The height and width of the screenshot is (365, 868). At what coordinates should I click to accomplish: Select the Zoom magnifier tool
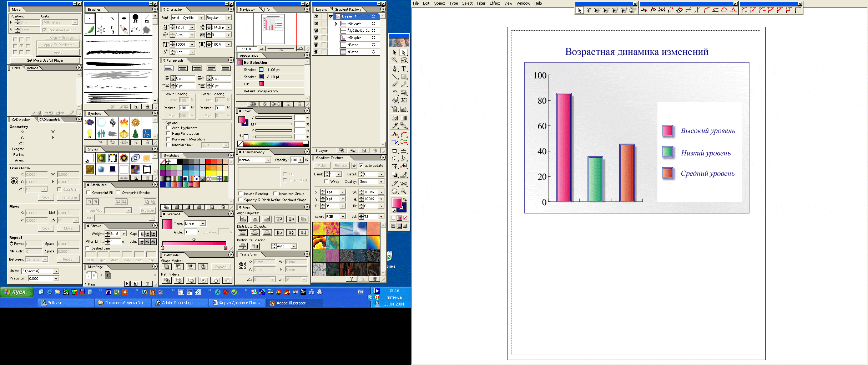[x=404, y=191]
